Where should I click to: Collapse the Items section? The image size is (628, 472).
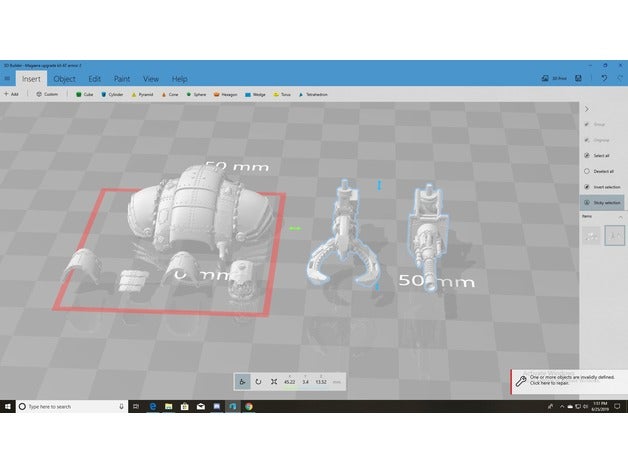tap(617, 217)
